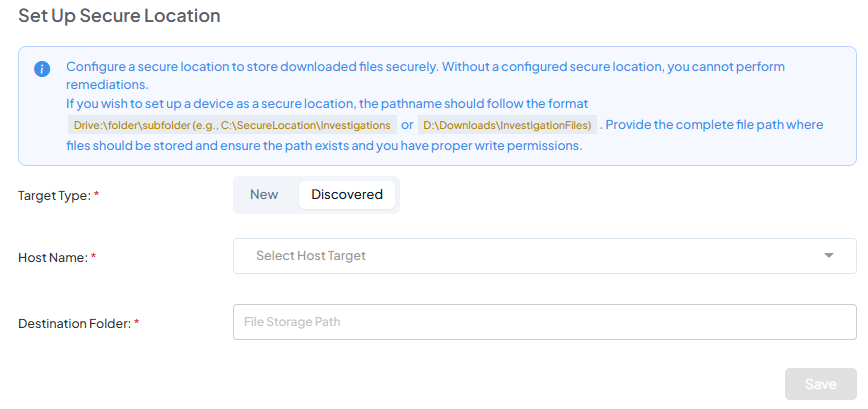868x409 pixels.
Task: Click the Set Up Secure Location heading
Action: click(x=119, y=16)
